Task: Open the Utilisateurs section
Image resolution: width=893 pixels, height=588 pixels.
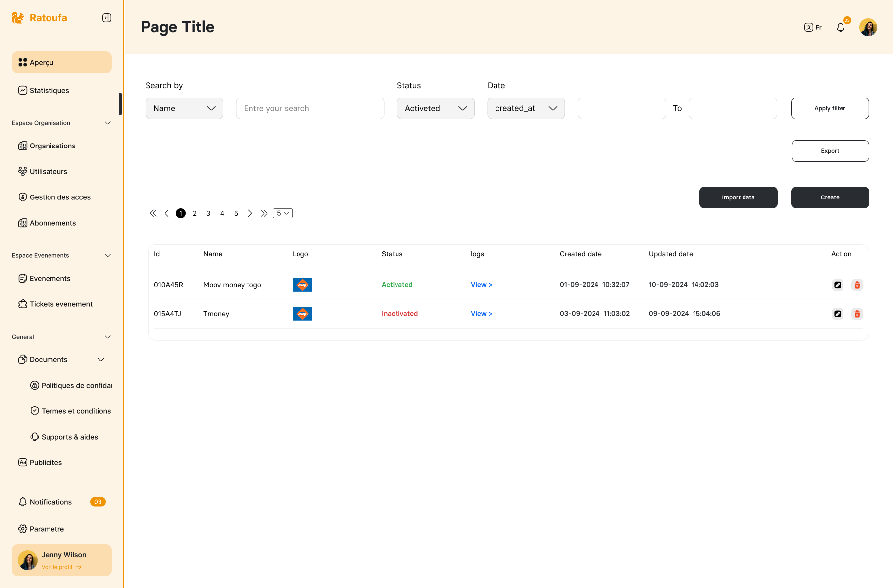Action: pos(48,171)
